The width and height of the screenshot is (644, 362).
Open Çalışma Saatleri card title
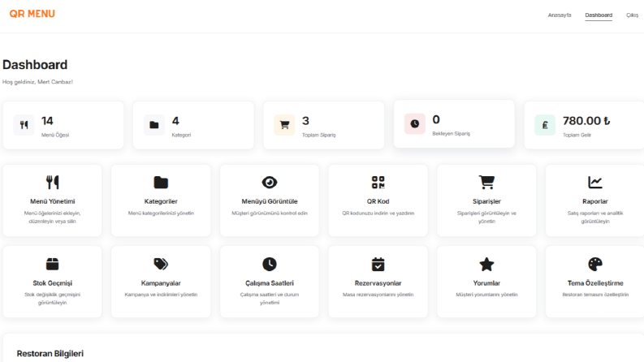270,283
